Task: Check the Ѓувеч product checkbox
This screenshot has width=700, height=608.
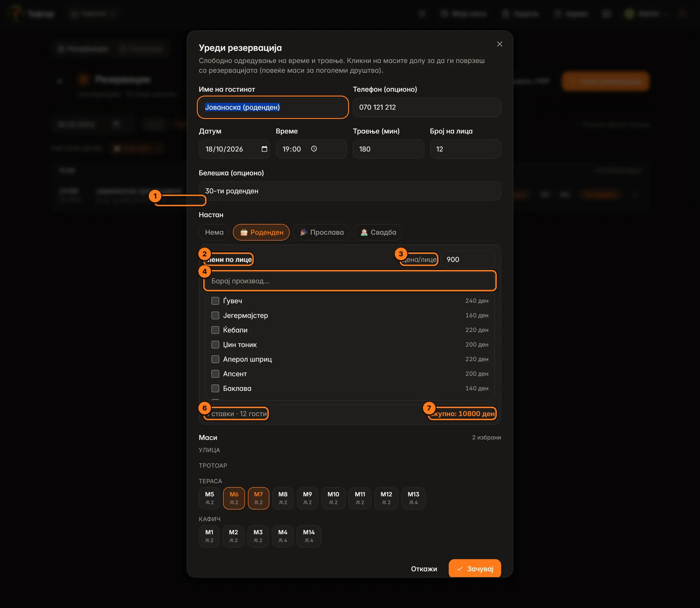Action: 215,301
